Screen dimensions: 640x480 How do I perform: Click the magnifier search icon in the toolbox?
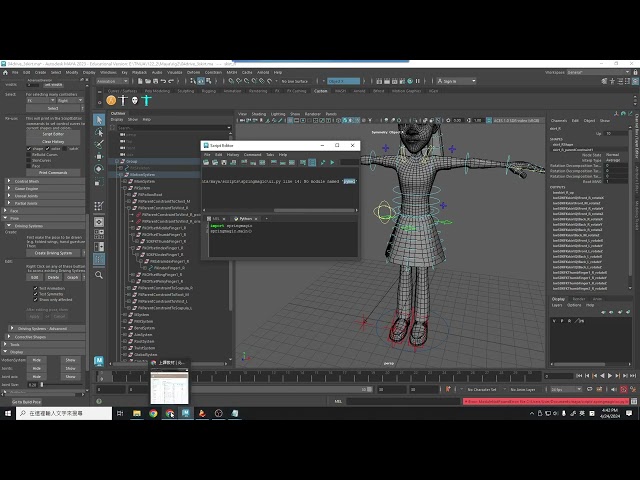tap(99, 275)
